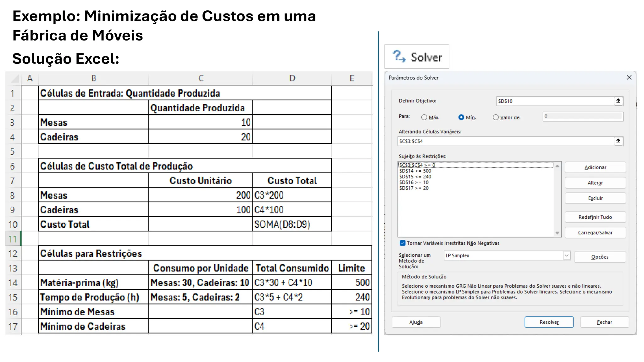The height and width of the screenshot is (362, 644).
Task: Click cell with Cadeiras quantity 20
Action: (201, 137)
